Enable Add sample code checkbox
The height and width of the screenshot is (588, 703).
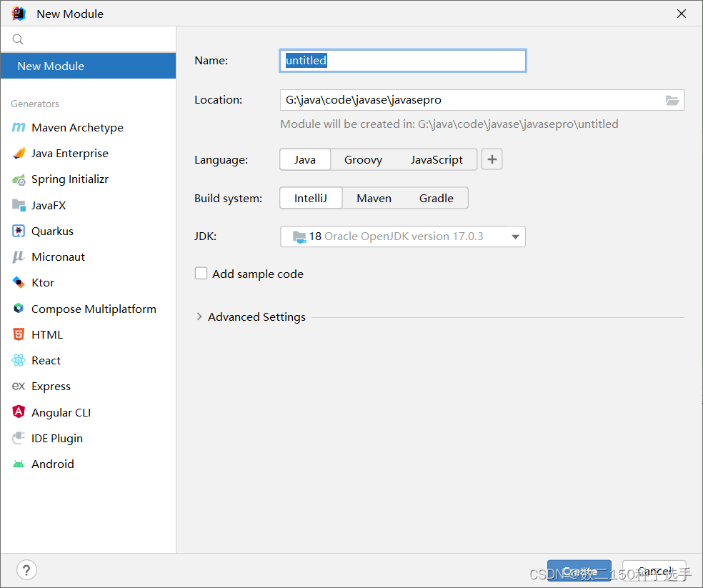tap(201, 273)
